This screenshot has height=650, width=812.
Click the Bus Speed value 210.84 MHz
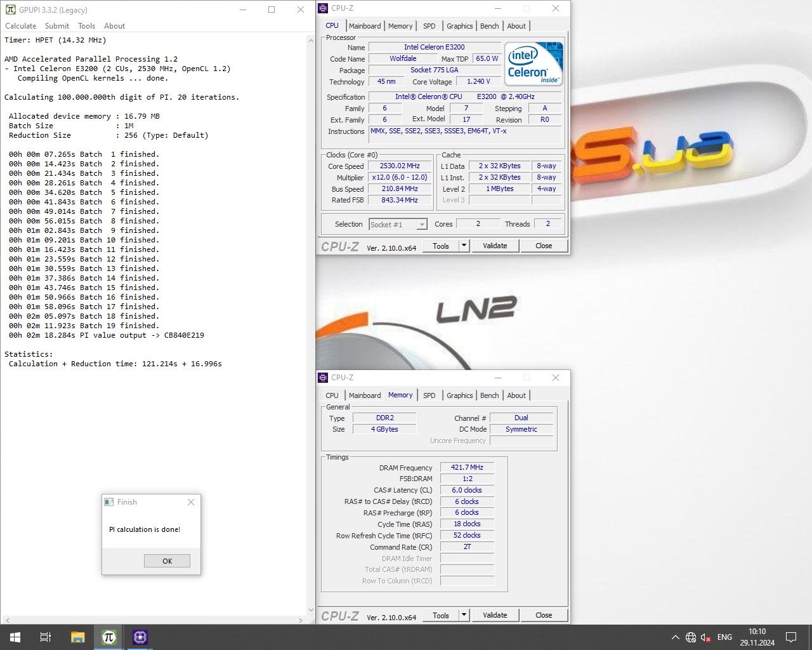pyautogui.click(x=400, y=189)
